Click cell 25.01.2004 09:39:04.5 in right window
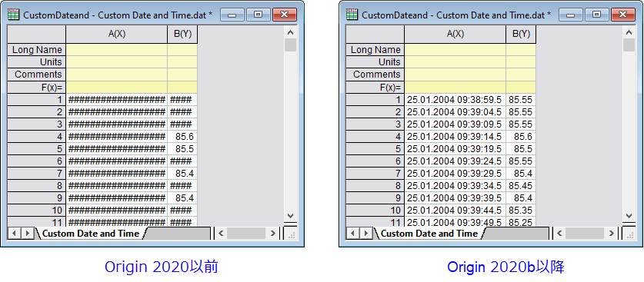 click(455, 112)
